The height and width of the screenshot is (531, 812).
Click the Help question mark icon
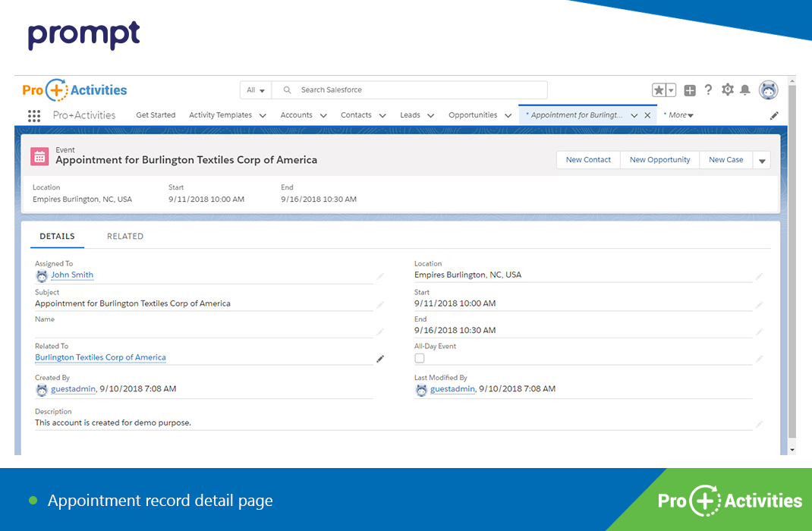[x=708, y=90]
